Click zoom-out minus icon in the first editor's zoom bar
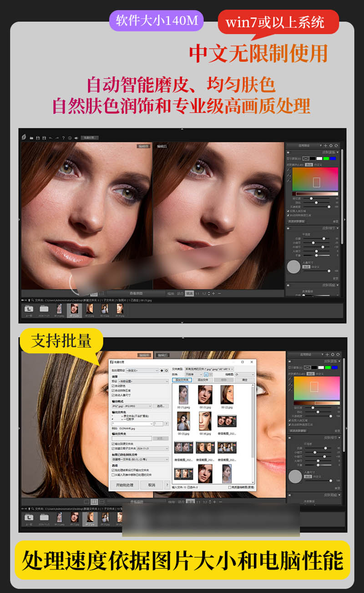 tap(220, 293)
